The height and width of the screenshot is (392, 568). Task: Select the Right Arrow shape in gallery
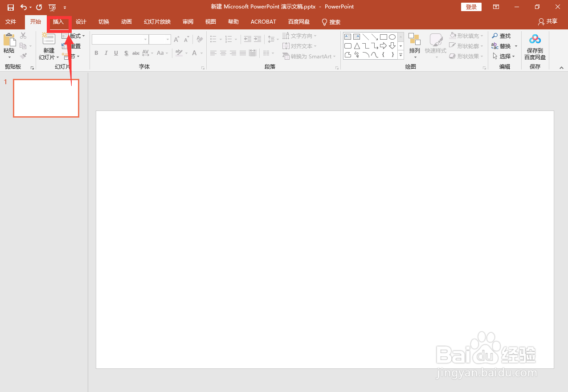383,46
